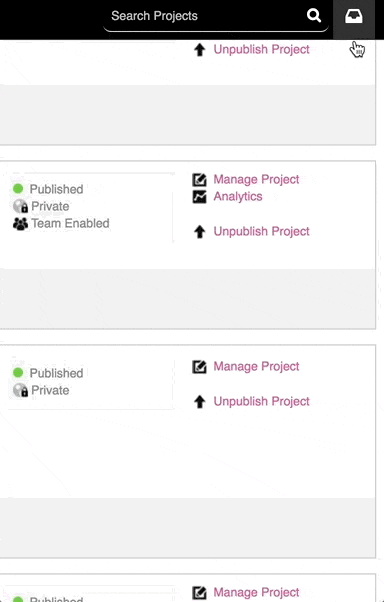Focus the Search Projects field
Viewport: 384px width, 602px height.
205,16
